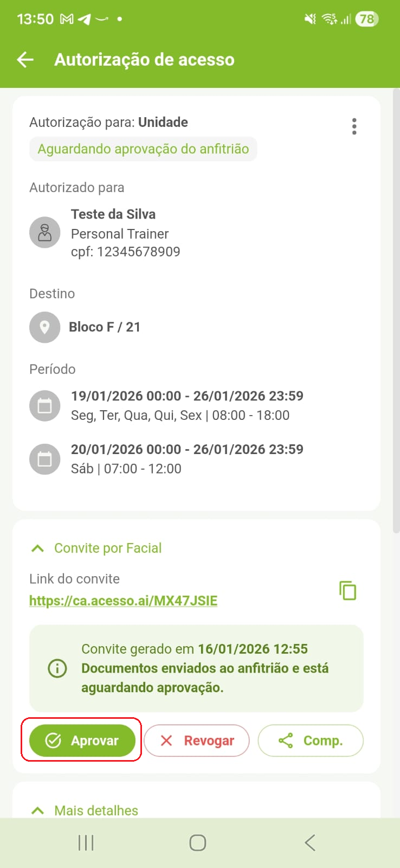Revoke the authorization with the Revogar button
Image resolution: width=400 pixels, height=868 pixels.
(x=197, y=741)
